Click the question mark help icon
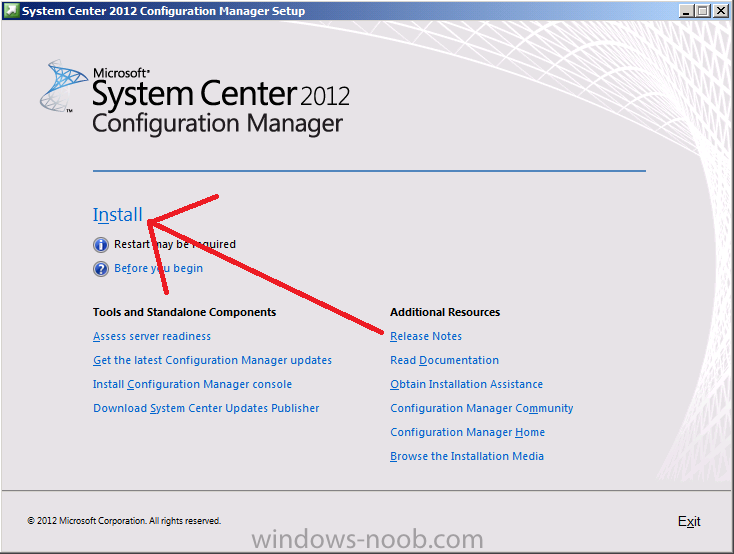The image size is (734, 554). pos(101,269)
